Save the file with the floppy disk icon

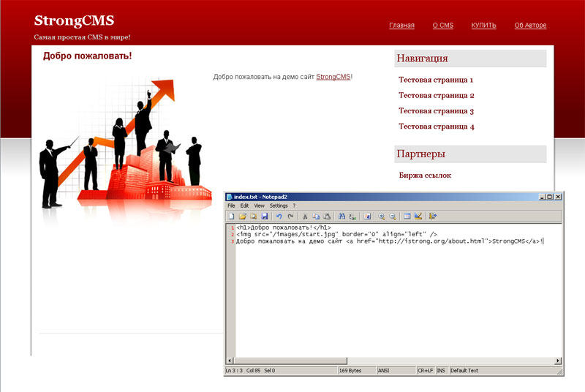coord(265,216)
